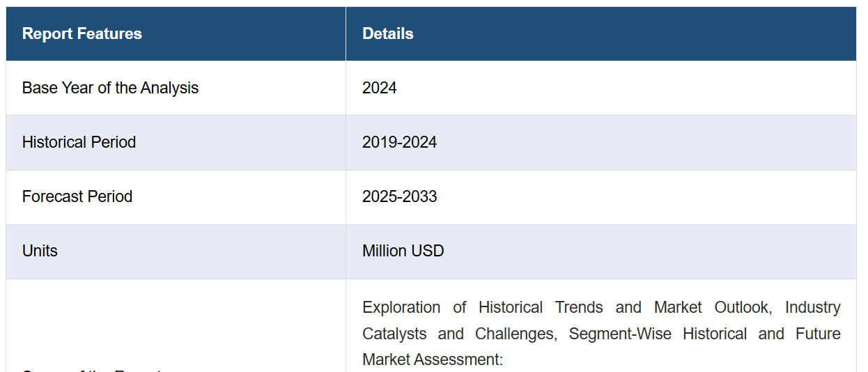Click the word "Challenges," in the scope text
This screenshot has height=372, width=868.
coord(516,334)
